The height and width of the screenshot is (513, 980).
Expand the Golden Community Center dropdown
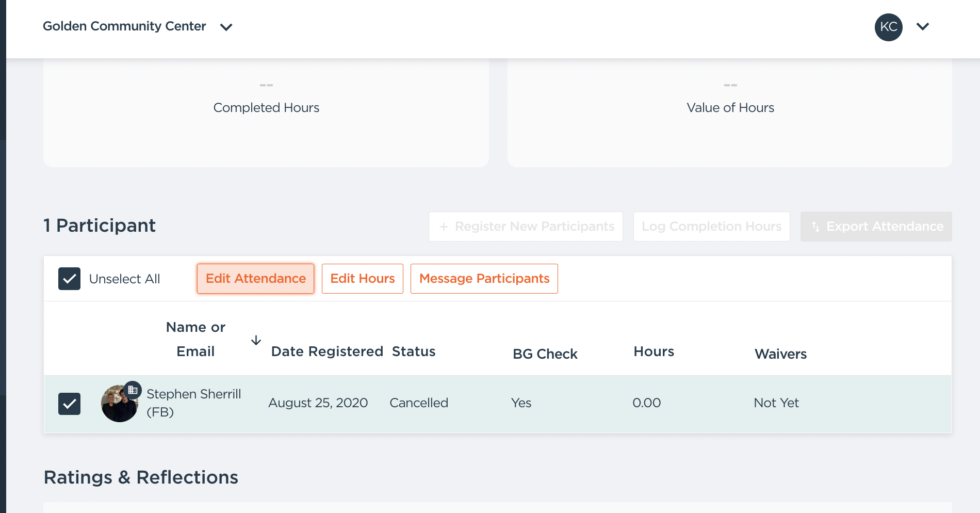[226, 27]
